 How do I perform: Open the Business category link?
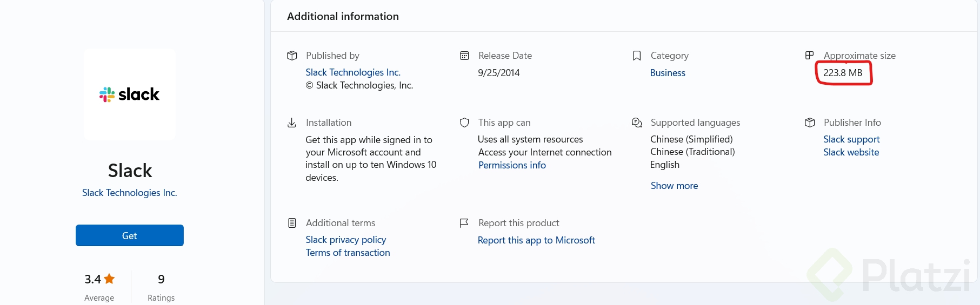point(668,73)
